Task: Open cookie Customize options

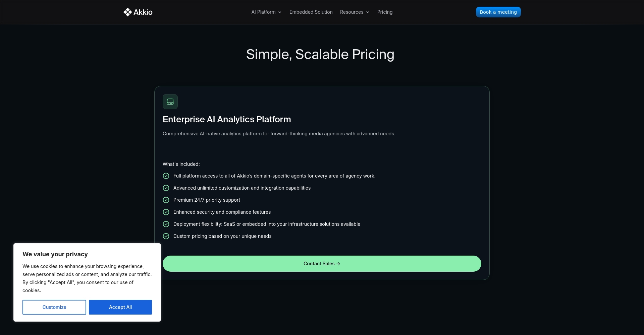Action: click(54, 307)
